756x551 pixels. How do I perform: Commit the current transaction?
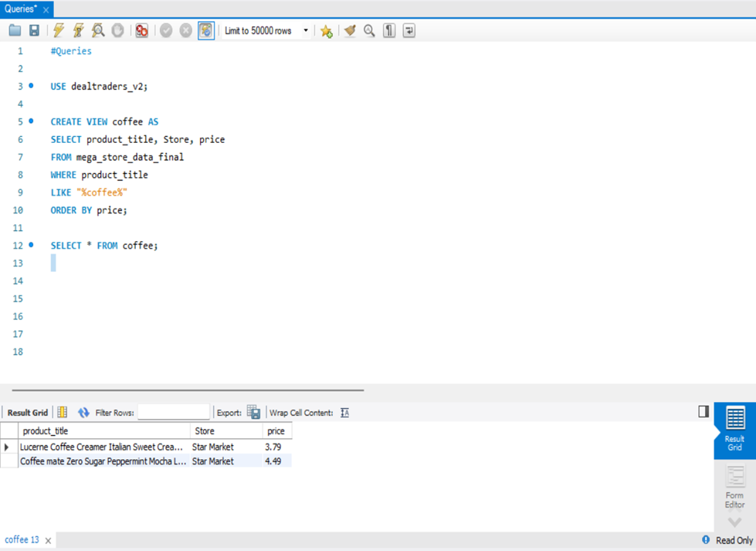164,30
